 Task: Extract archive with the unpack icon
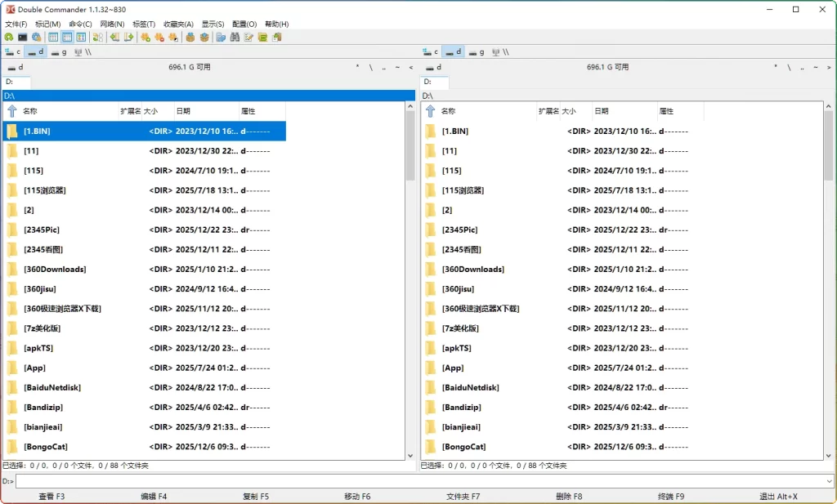(205, 37)
